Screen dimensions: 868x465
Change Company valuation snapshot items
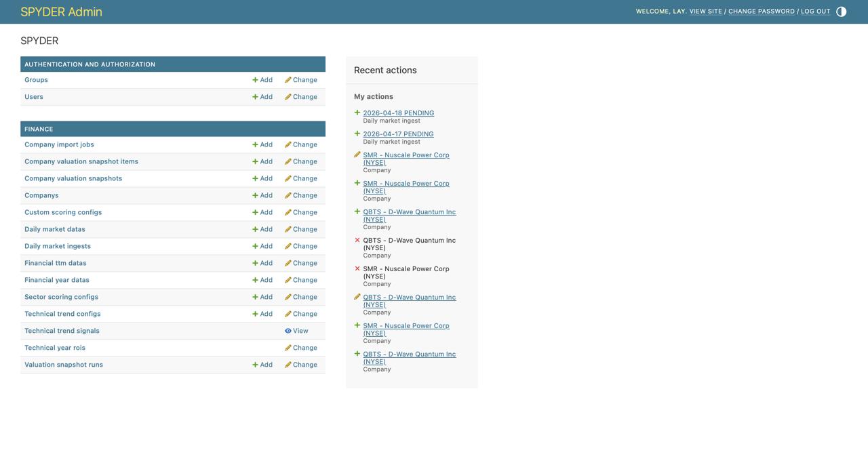click(x=301, y=161)
